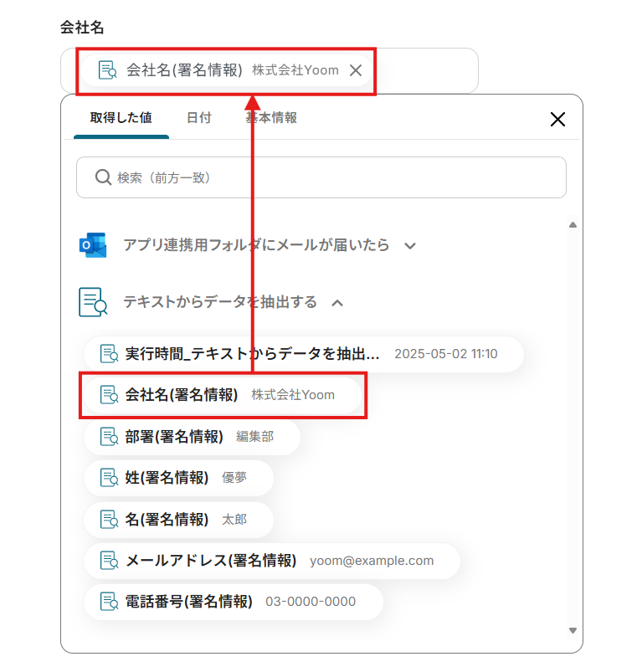Click the icon beside 姓(署名情報)
This screenshot has width=642, height=672.
tap(109, 477)
